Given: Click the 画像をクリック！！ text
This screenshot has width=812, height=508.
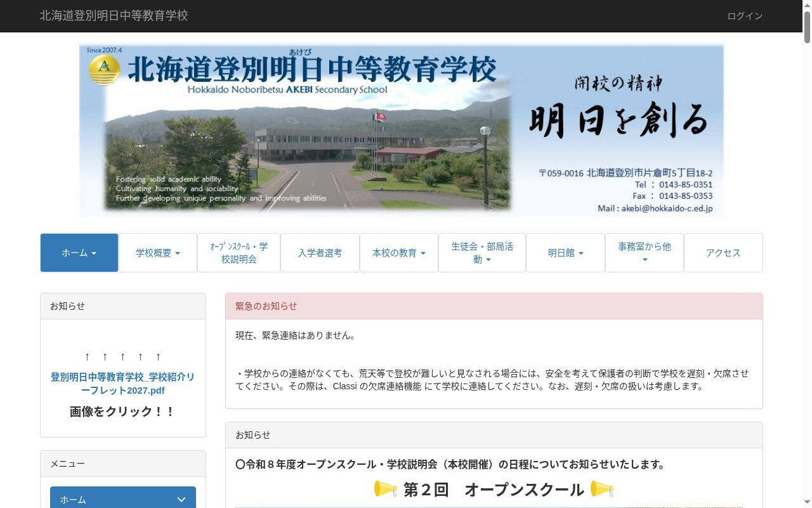Looking at the screenshot, I should pos(122,411).
